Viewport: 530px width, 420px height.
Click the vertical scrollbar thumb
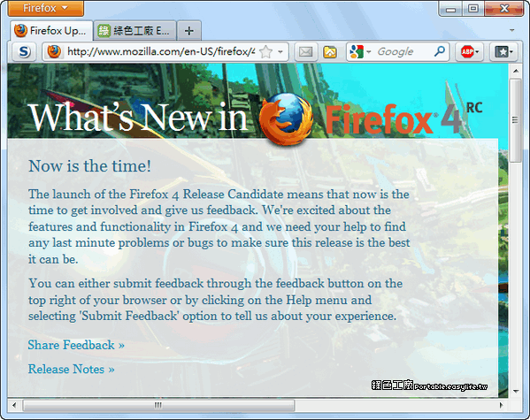point(516,120)
